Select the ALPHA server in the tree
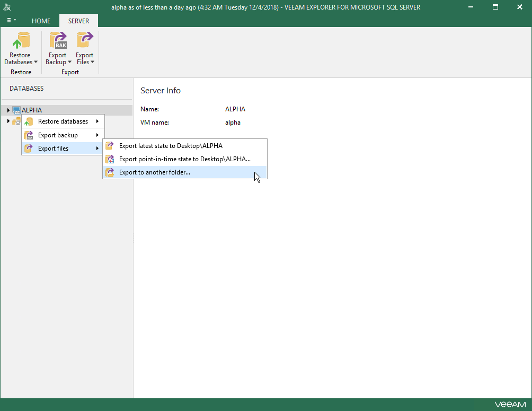This screenshot has height=411, width=532. [x=32, y=110]
